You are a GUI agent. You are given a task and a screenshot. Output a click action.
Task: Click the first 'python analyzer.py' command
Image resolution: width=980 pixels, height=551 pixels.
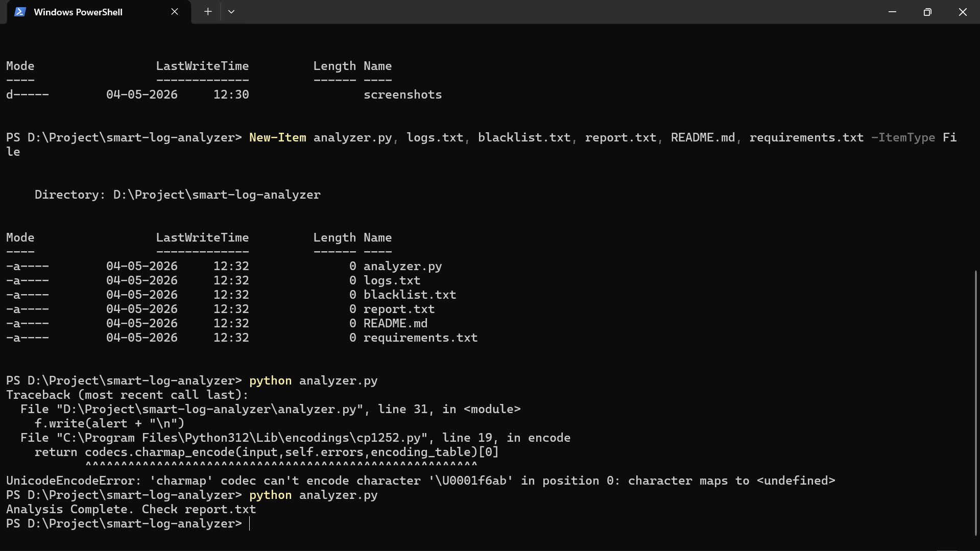pos(313,380)
